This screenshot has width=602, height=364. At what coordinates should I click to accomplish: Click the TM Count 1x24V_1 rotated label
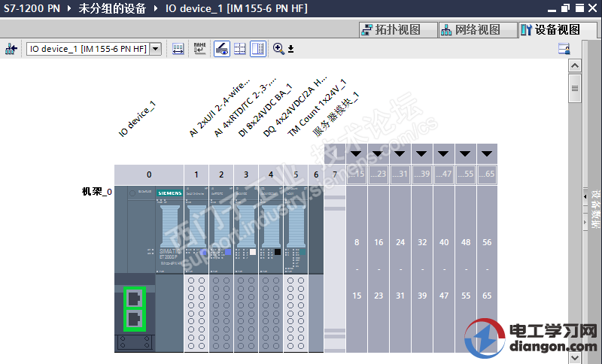(317, 108)
